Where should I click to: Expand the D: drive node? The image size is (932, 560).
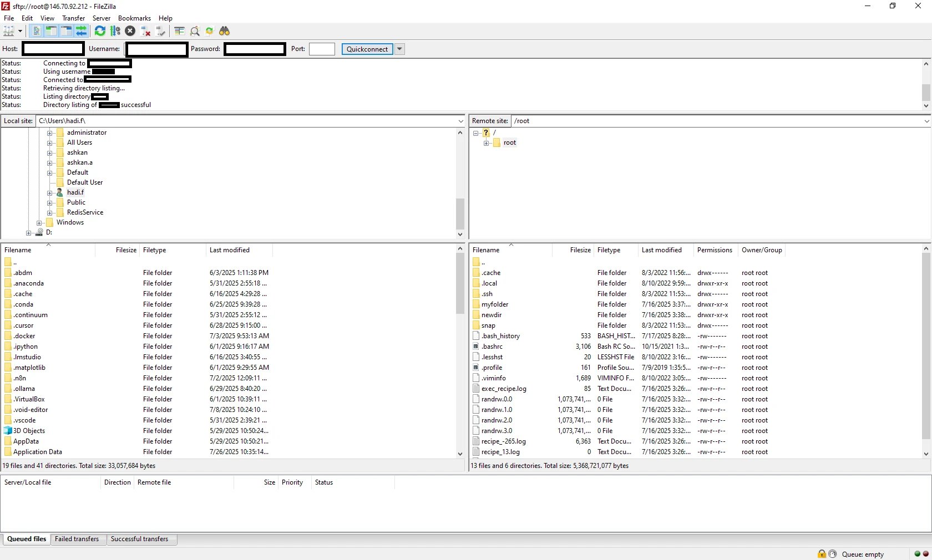click(x=29, y=233)
